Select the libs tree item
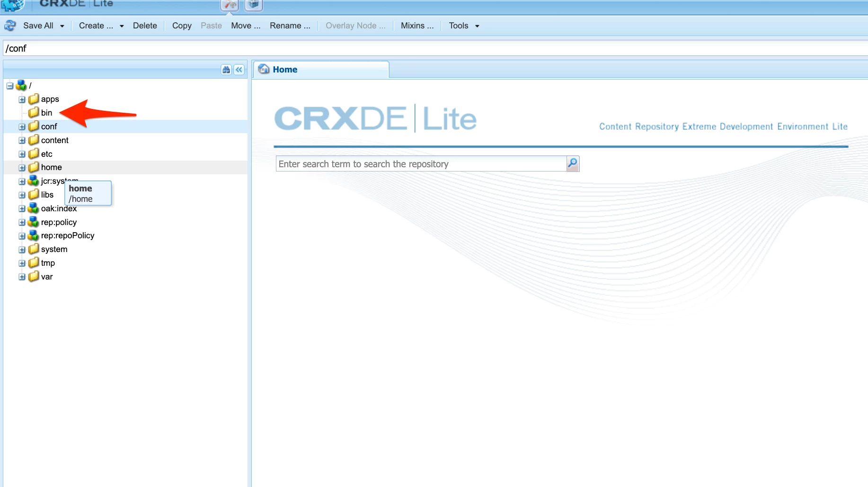Viewport: 868px width, 487px height. click(47, 195)
